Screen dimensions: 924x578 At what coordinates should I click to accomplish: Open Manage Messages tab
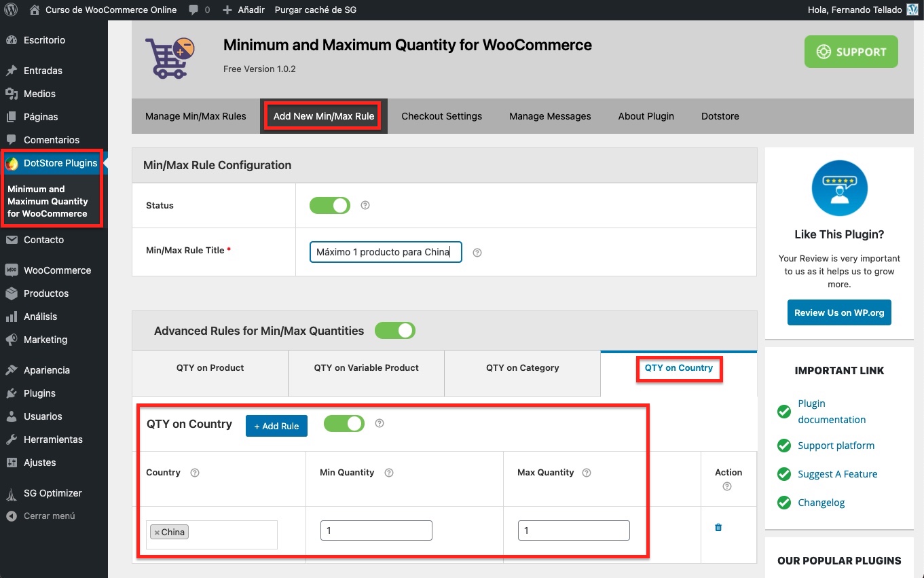tap(551, 116)
